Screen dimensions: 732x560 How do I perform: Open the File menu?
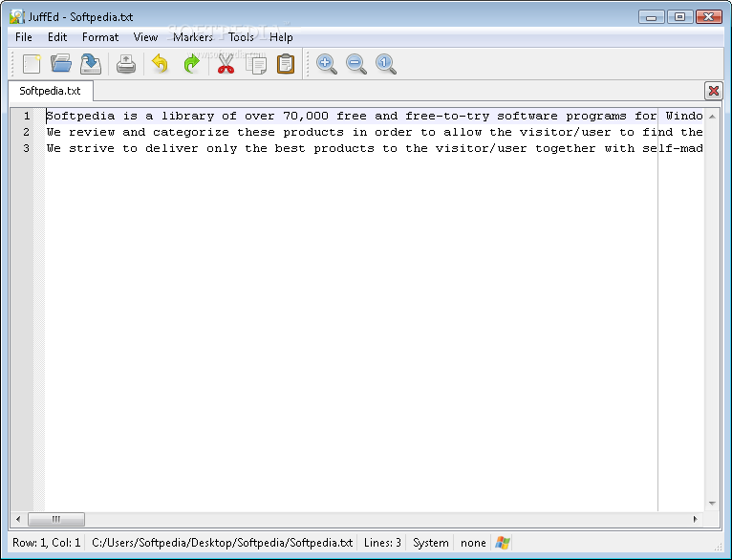pos(23,37)
